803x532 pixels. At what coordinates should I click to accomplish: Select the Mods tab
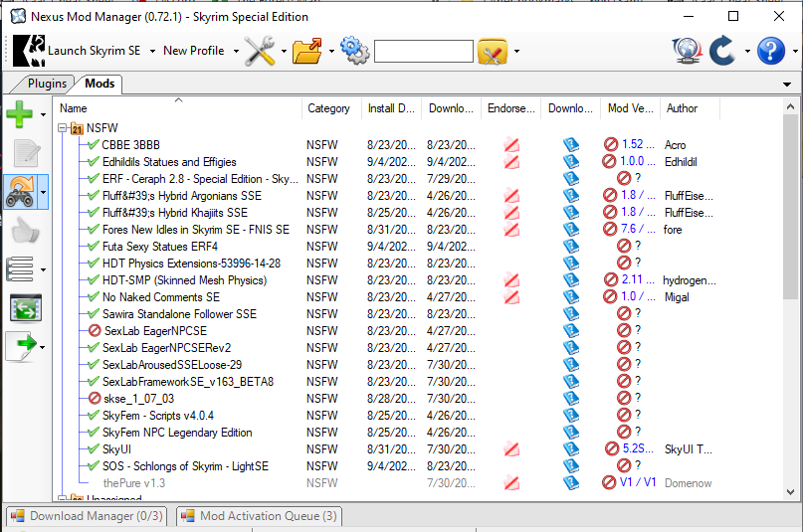(100, 84)
